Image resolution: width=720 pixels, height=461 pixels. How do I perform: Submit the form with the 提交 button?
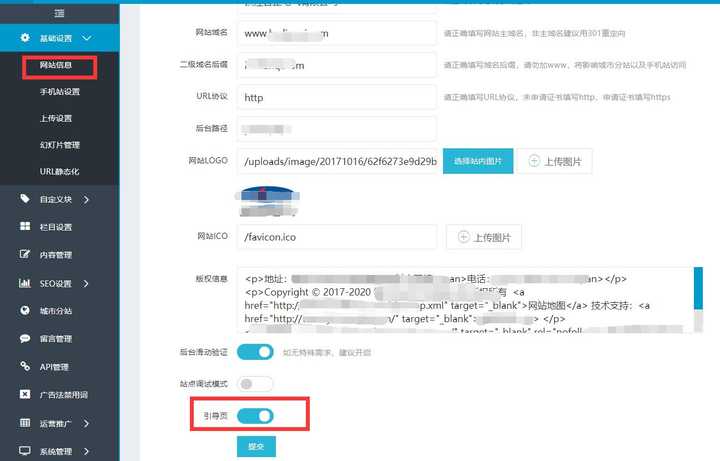coord(256,446)
